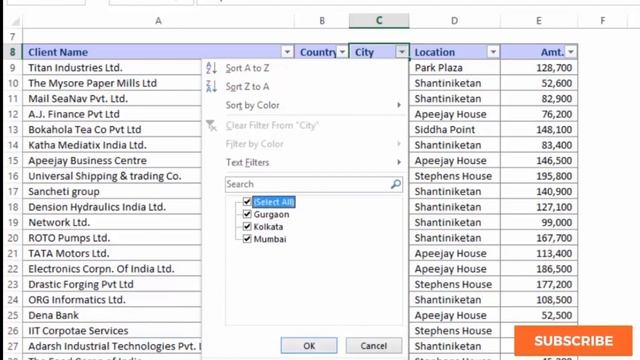Select column F header
Image resolution: width=640 pixels, height=360 pixels.
coord(602,21)
